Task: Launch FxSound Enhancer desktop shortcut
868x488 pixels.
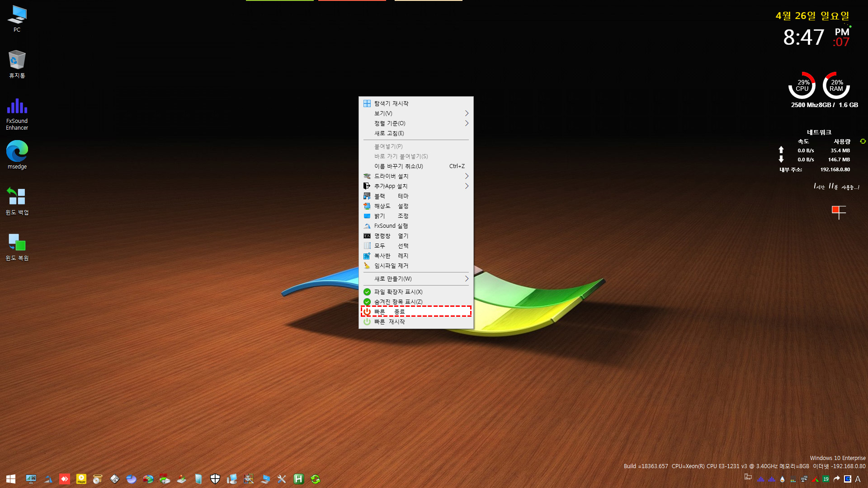Action: coord(17,114)
